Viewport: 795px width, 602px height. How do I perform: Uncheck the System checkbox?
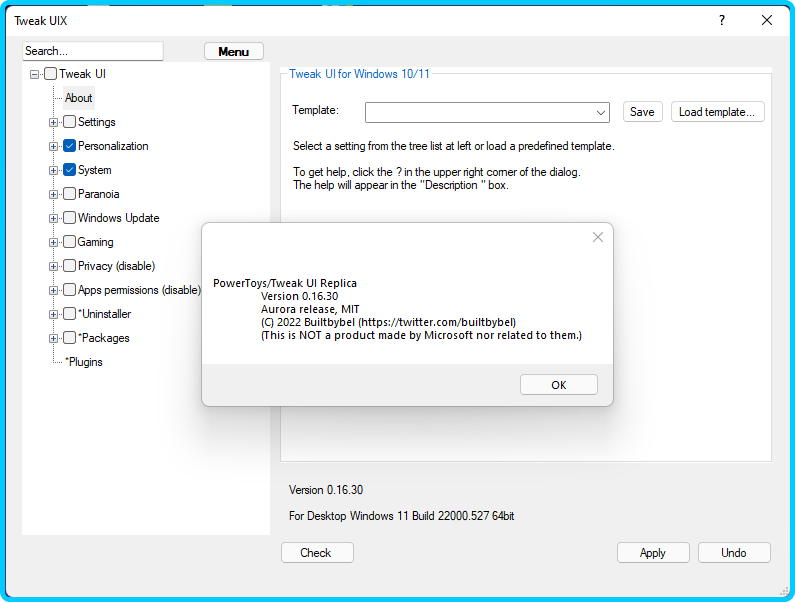[69, 170]
